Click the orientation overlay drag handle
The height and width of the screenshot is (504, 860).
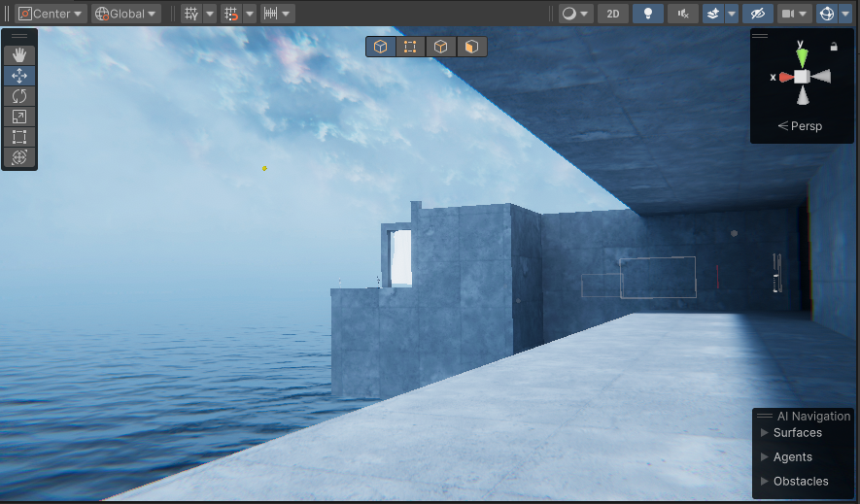pos(760,36)
